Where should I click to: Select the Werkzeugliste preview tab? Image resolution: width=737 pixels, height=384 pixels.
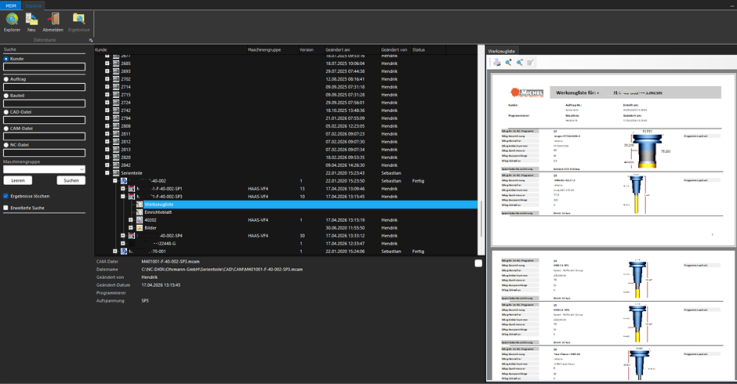pos(502,51)
